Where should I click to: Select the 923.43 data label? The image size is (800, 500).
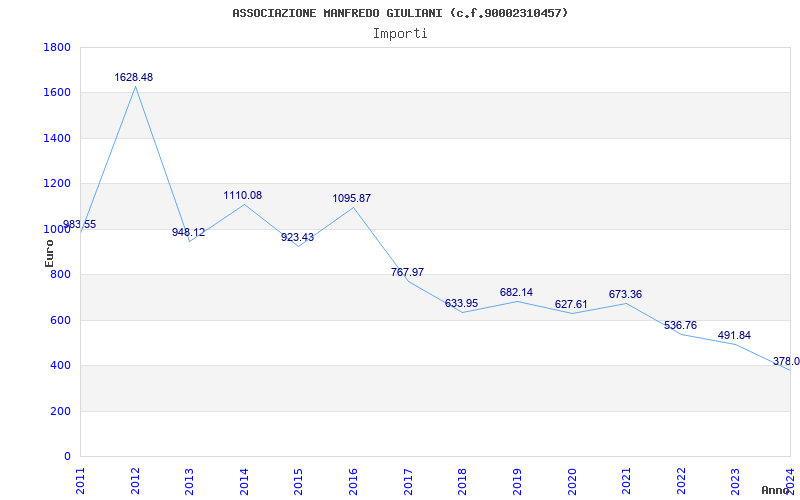click(x=297, y=237)
